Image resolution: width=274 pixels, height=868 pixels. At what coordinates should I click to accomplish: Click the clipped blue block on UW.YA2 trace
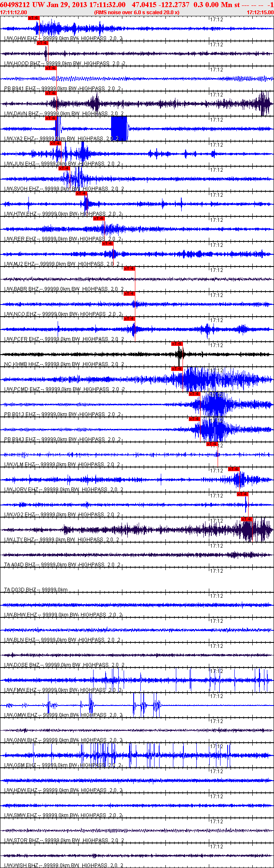(119, 129)
